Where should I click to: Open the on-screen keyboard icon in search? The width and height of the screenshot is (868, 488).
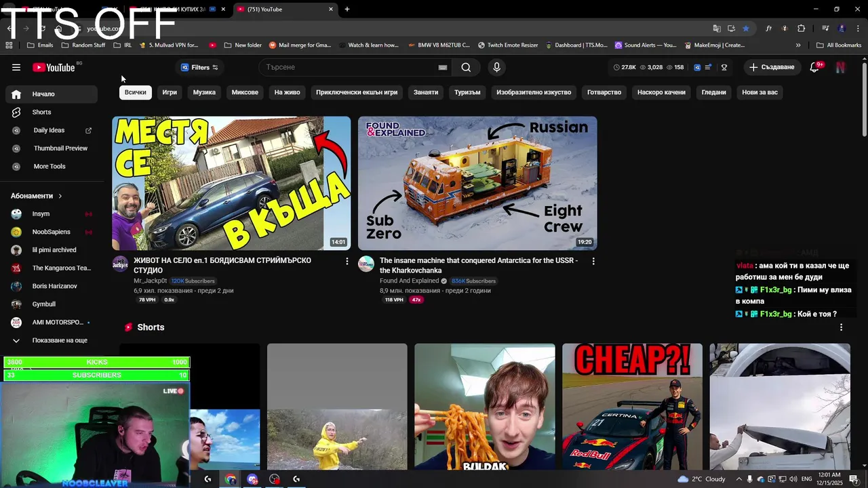coord(443,67)
